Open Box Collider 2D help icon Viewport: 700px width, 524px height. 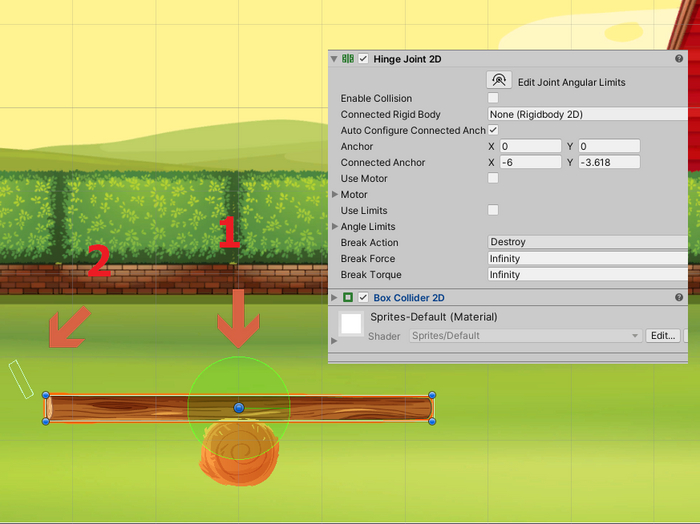679,297
